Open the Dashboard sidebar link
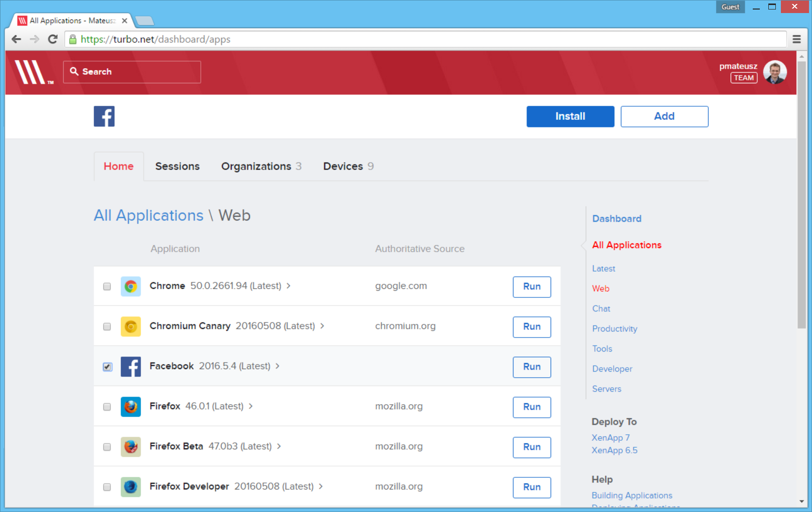The width and height of the screenshot is (812, 512). point(617,219)
